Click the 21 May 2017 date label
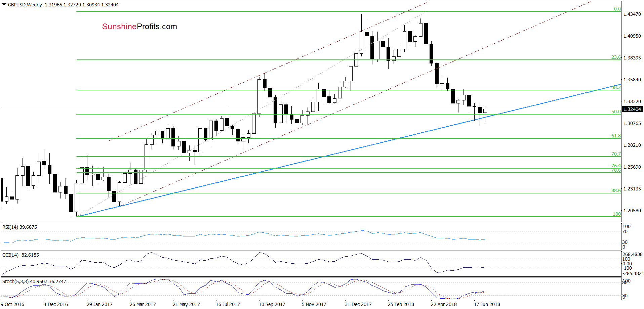Image resolution: width=644 pixels, height=309 pixels. (x=186, y=304)
